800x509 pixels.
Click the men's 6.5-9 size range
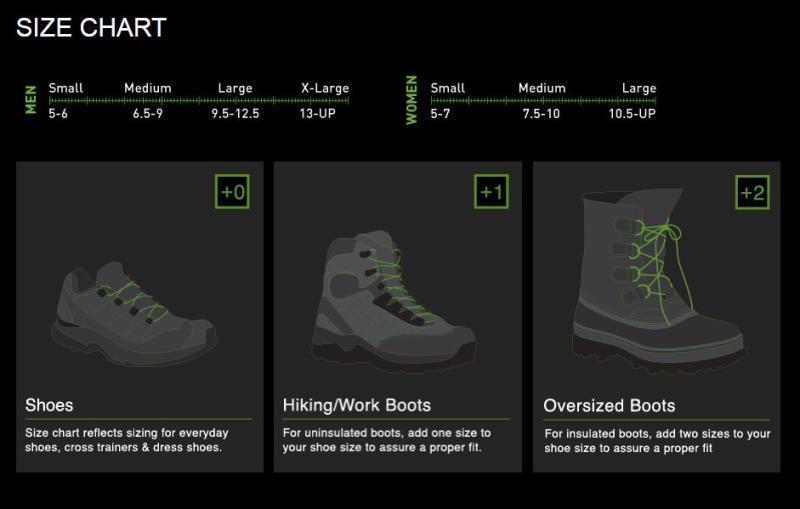pos(148,113)
